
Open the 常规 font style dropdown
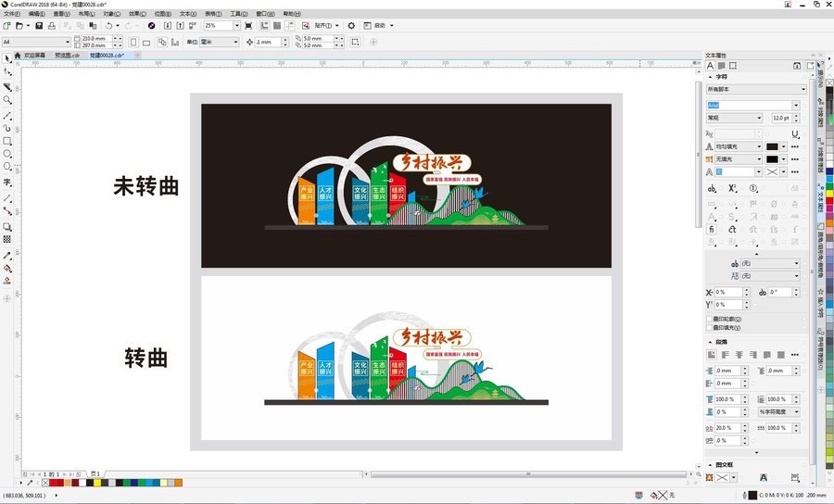coord(759,118)
